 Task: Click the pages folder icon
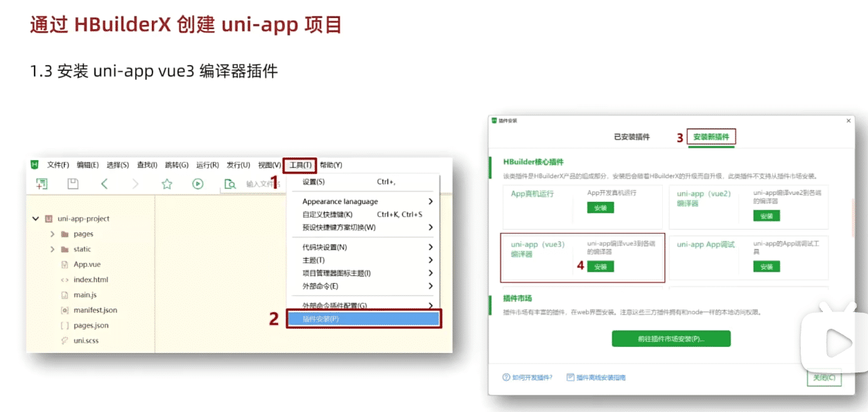pos(64,234)
